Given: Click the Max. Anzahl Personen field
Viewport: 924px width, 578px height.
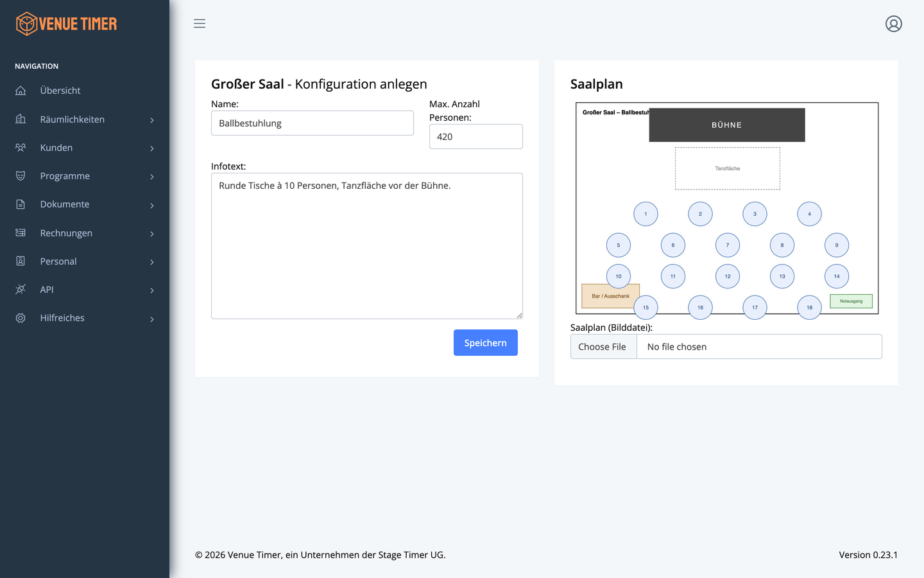Looking at the screenshot, I should tap(476, 137).
